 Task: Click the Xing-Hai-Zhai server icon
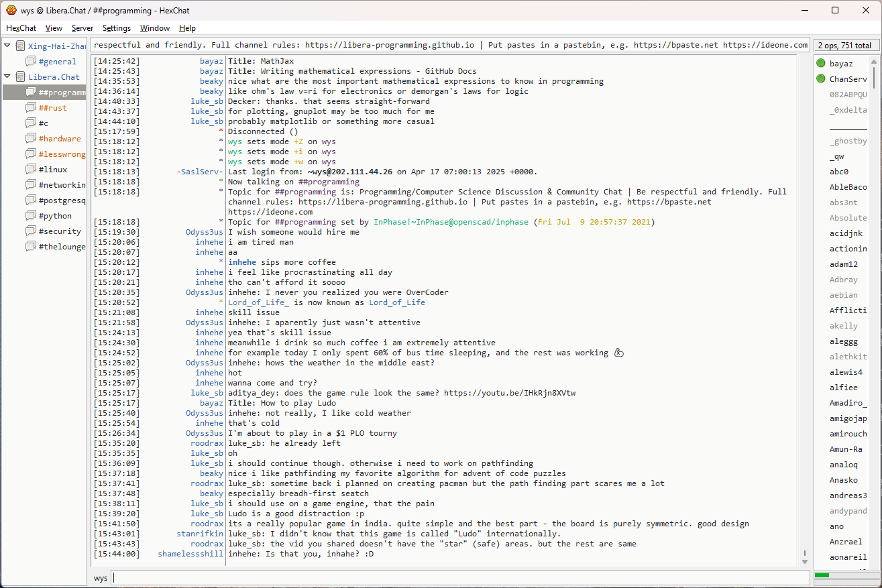coord(20,46)
